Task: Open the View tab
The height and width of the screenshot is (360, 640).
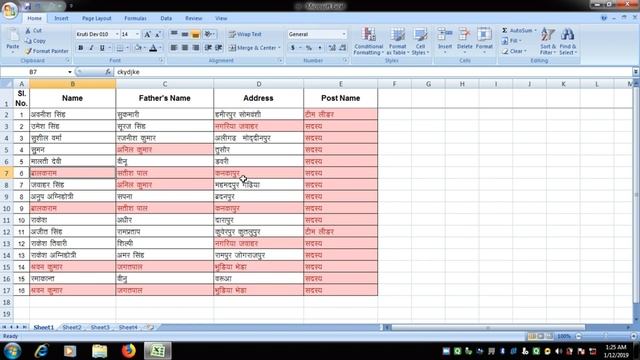Action: point(221,18)
